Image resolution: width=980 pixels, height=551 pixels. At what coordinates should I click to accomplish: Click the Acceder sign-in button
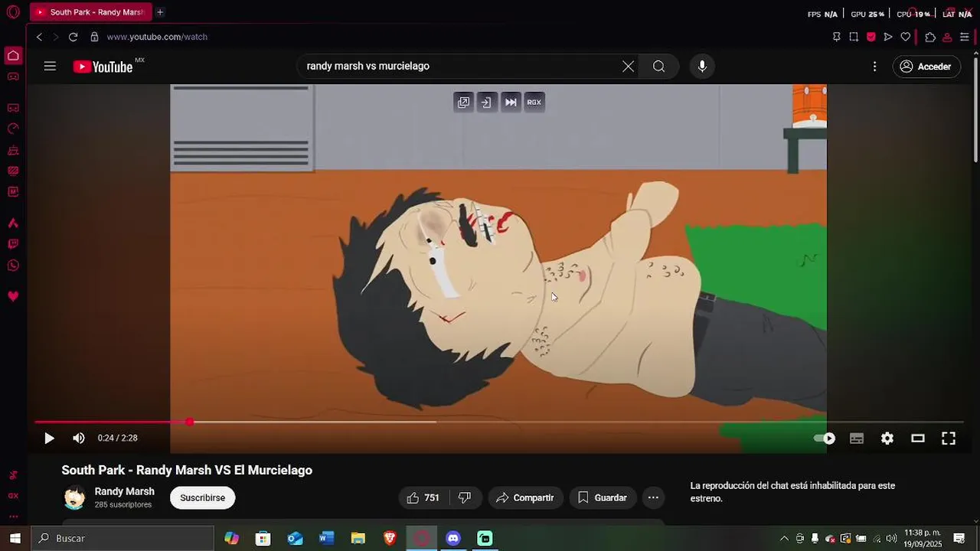(926, 67)
